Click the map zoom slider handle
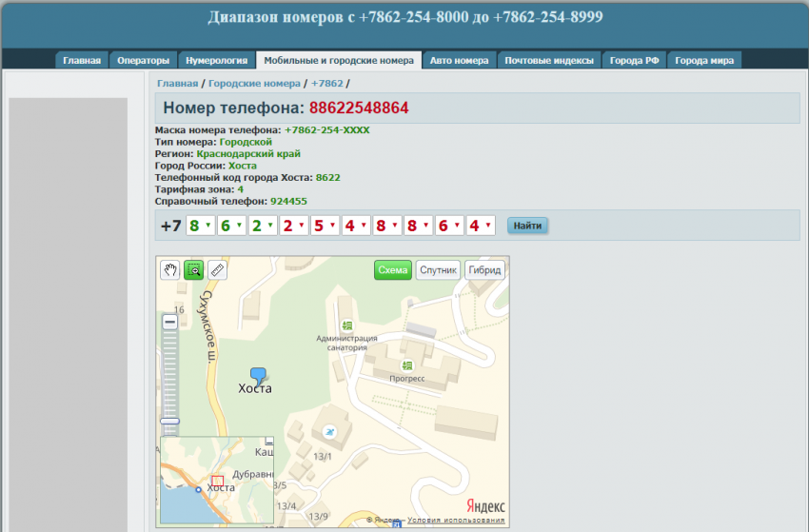 pyautogui.click(x=169, y=421)
